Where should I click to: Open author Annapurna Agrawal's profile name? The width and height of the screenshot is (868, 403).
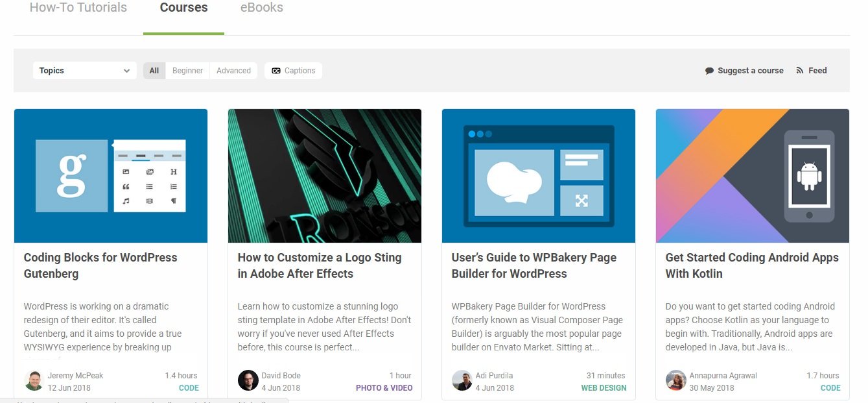click(x=723, y=376)
